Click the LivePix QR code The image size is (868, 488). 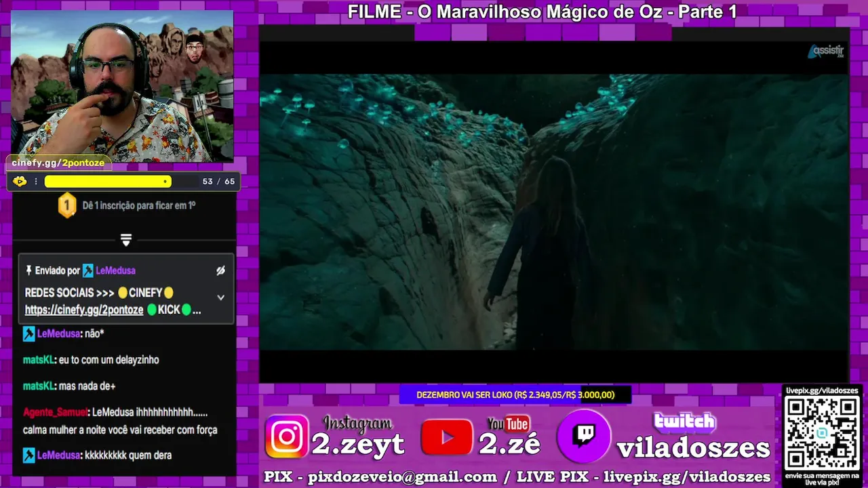[x=821, y=432]
